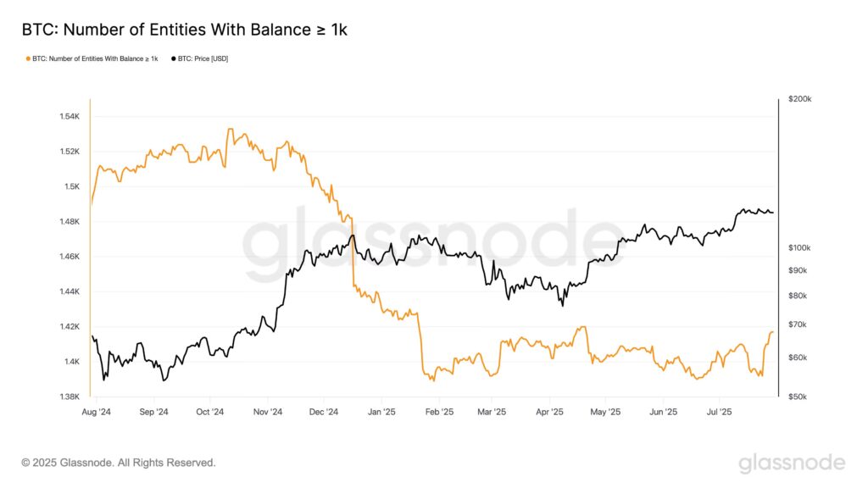This screenshot has width=868, height=488.
Task: Toggle the 'Number of Entities With Balance ≥ 1k' legend label
Action: pyautogui.click(x=95, y=58)
